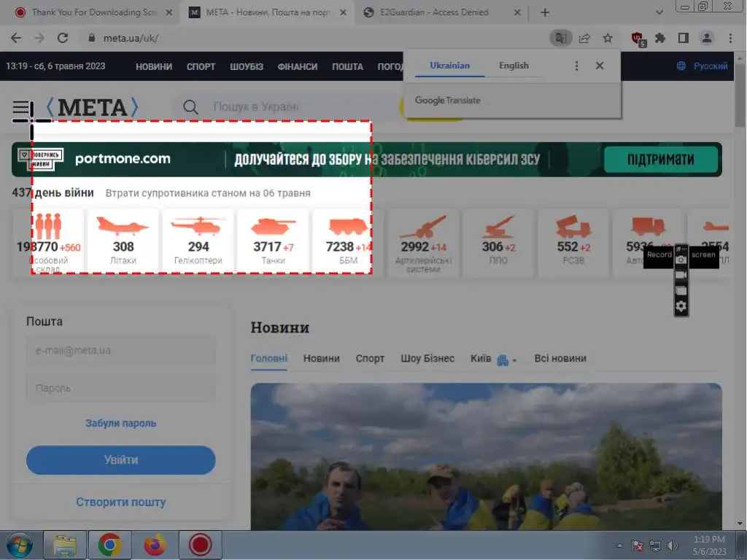Screen dimensions: 747x560
Task: Open recorder settings gear icon
Action: pos(681,306)
